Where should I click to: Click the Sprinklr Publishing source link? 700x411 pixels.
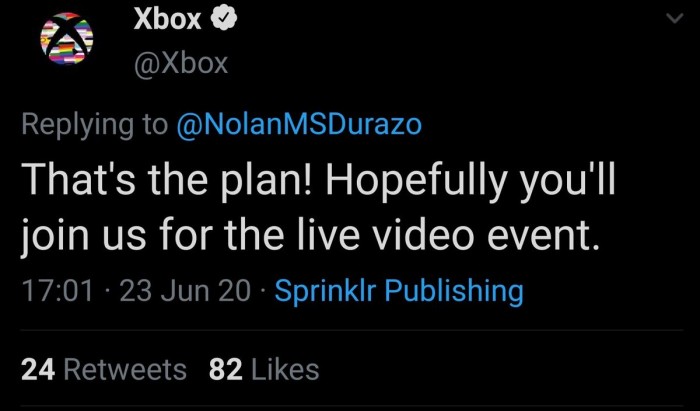click(x=398, y=291)
